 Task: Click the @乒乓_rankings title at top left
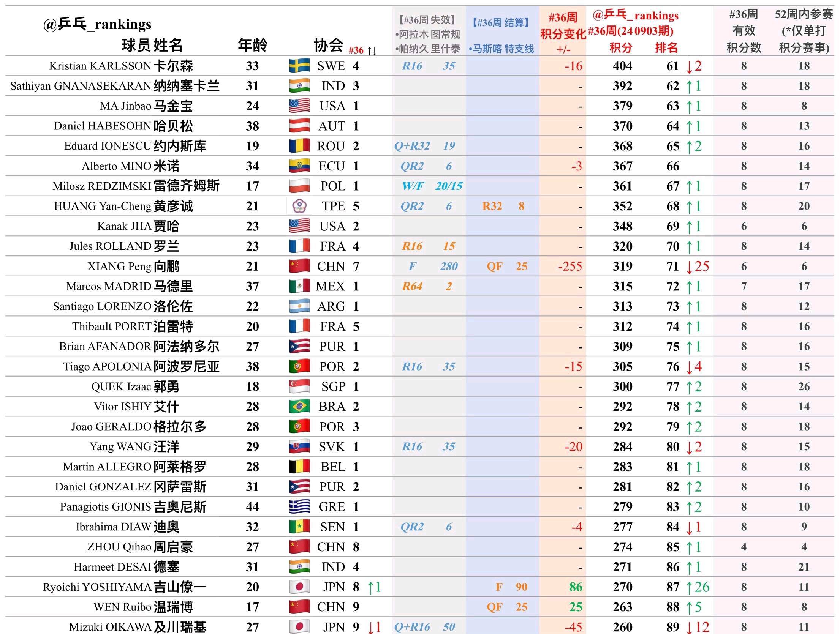[x=97, y=24]
